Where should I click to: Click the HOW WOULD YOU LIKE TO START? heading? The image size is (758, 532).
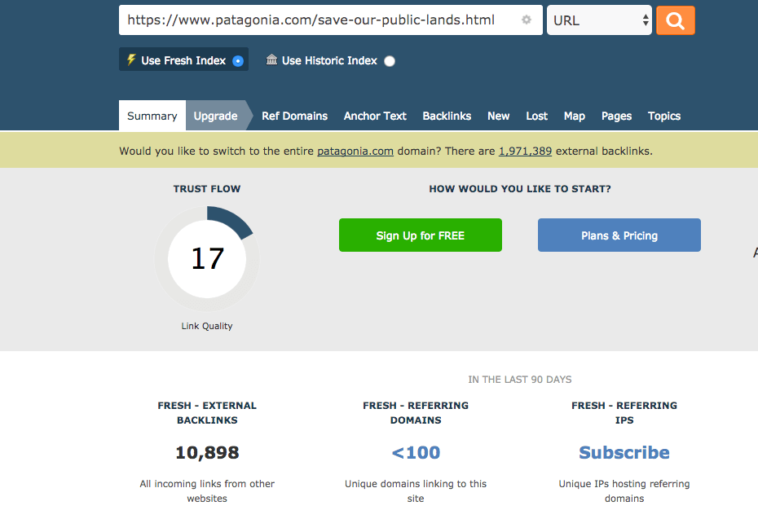[520, 189]
